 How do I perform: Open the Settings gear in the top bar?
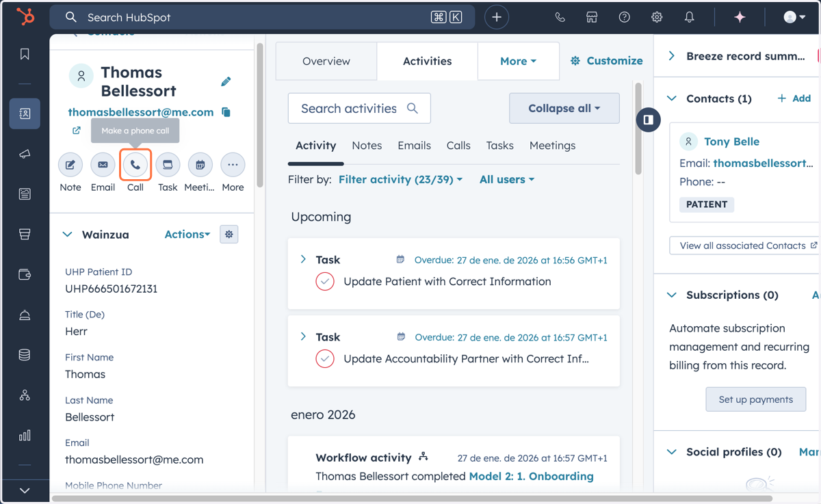point(657,17)
